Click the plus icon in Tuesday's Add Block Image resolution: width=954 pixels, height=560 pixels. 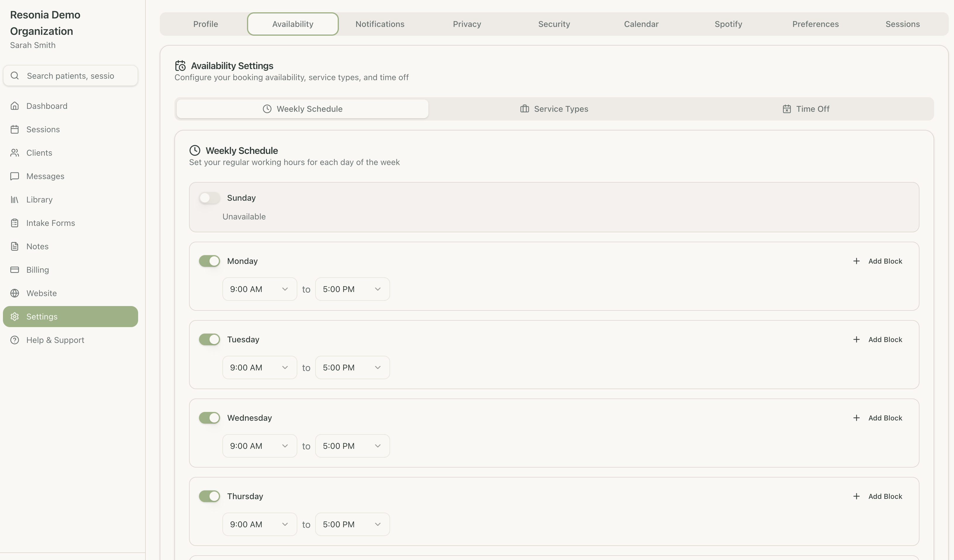coord(856,339)
